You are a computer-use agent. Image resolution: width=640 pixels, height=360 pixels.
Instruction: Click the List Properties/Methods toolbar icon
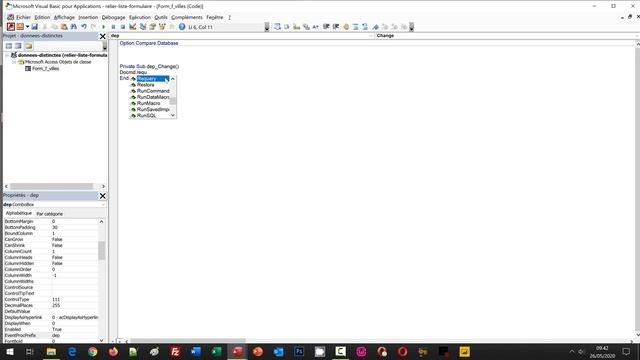(277, 27)
